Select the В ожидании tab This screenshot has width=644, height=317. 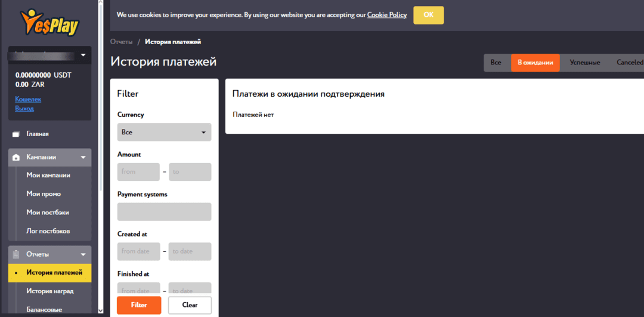pos(535,63)
